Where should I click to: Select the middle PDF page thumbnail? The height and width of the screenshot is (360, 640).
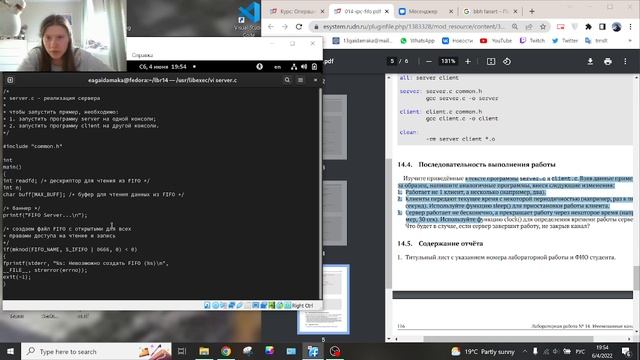pos(335,212)
